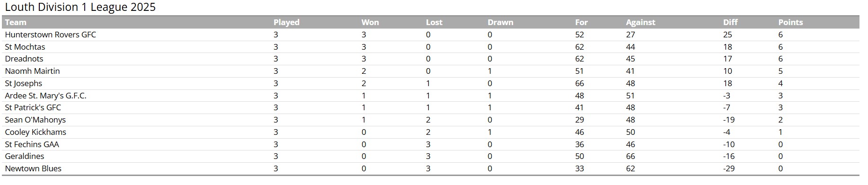Viewport: 868px width, 185px height.
Task: Click the St Josephs team name
Action: point(24,83)
